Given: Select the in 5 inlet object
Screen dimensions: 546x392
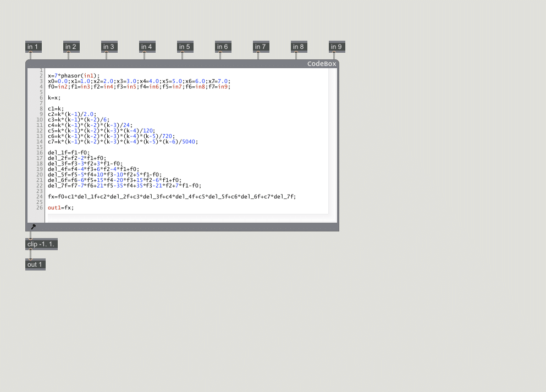Looking at the screenshot, I should click(185, 47).
